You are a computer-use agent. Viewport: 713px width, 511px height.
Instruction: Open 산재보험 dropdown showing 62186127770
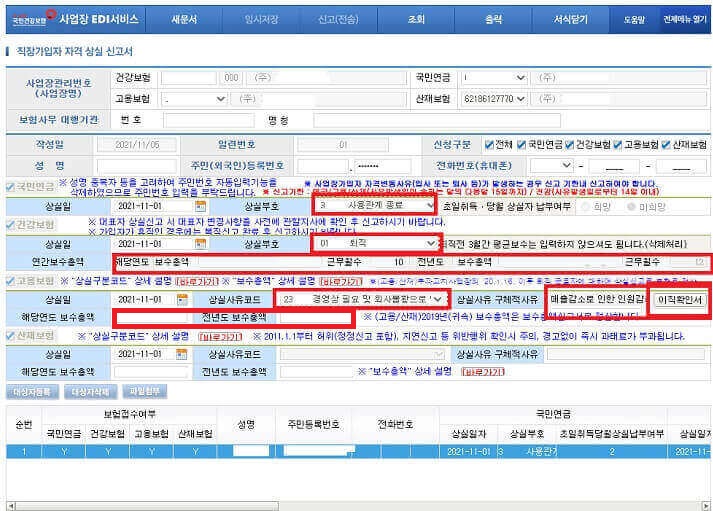click(x=493, y=99)
